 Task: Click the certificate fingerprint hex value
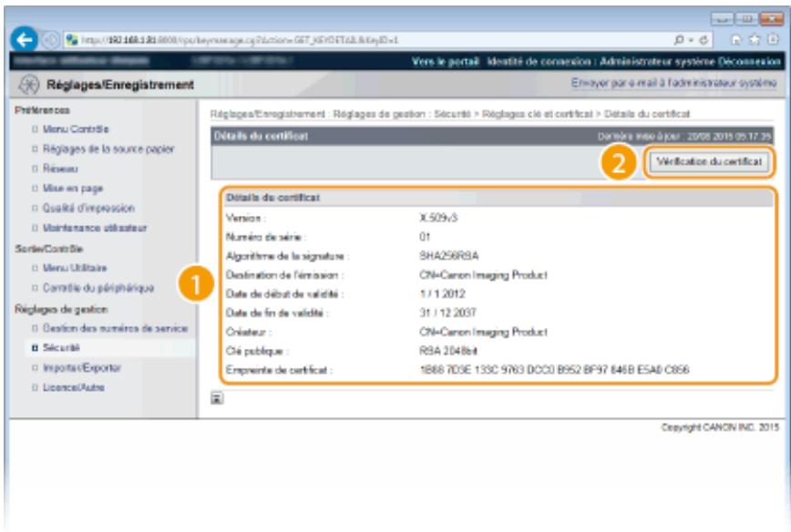coord(554,370)
